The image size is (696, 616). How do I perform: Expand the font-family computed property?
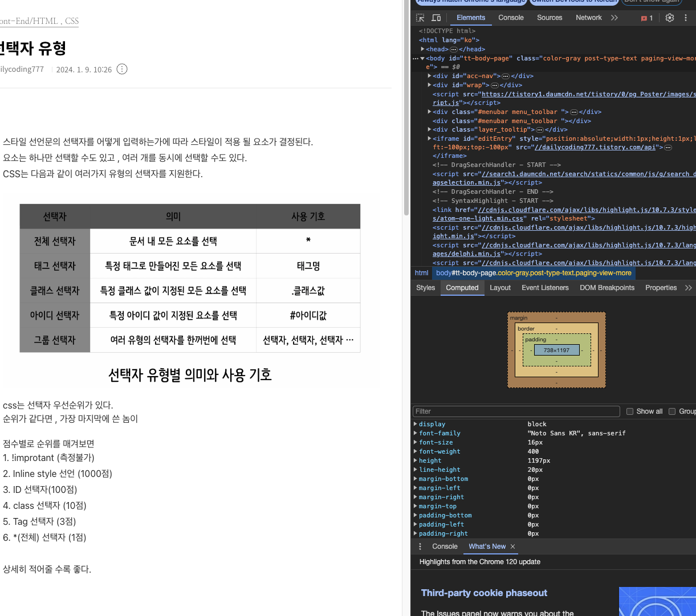(x=416, y=433)
